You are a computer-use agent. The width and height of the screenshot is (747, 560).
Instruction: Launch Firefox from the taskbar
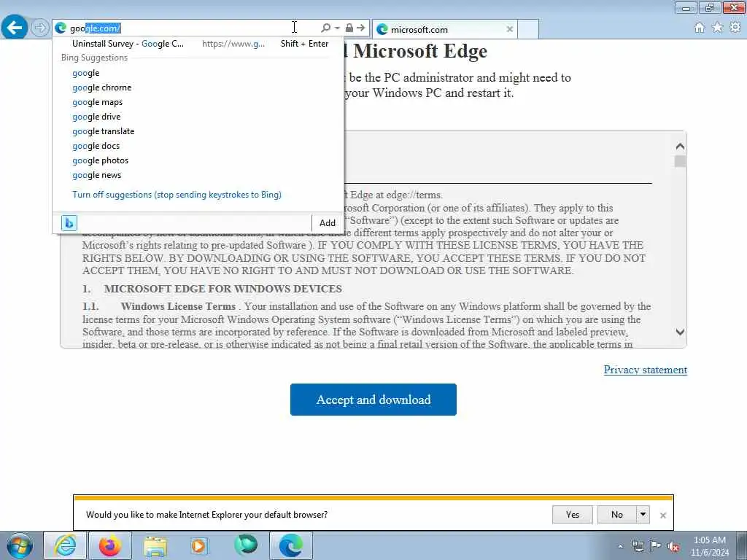[110, 545]
